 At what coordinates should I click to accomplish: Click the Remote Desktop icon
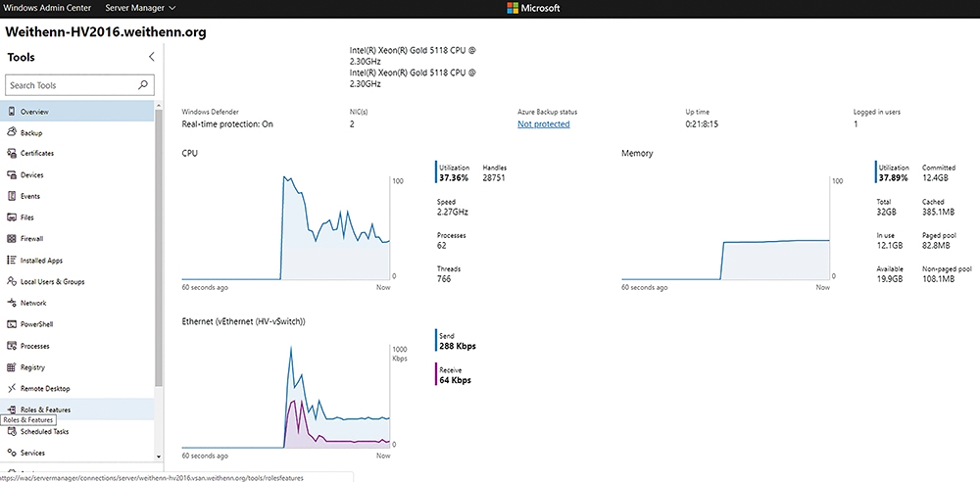click(11, 388)
